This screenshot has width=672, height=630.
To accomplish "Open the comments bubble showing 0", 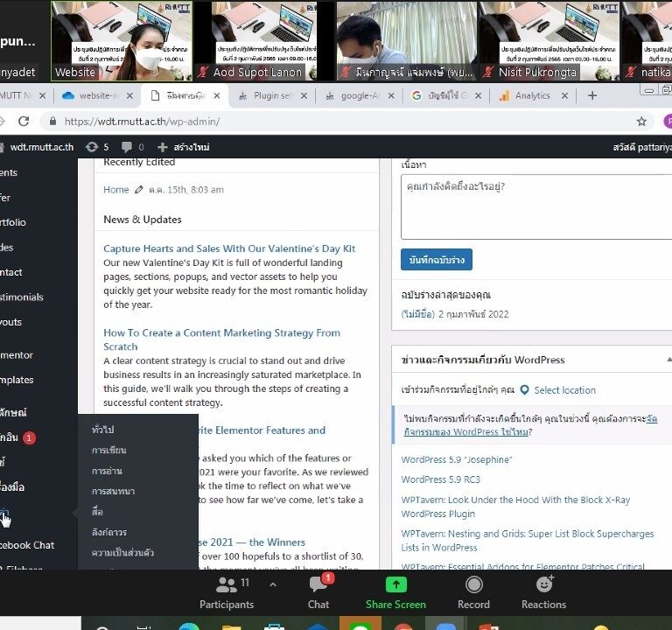I will pyautogui.click(x=132, y=147).
